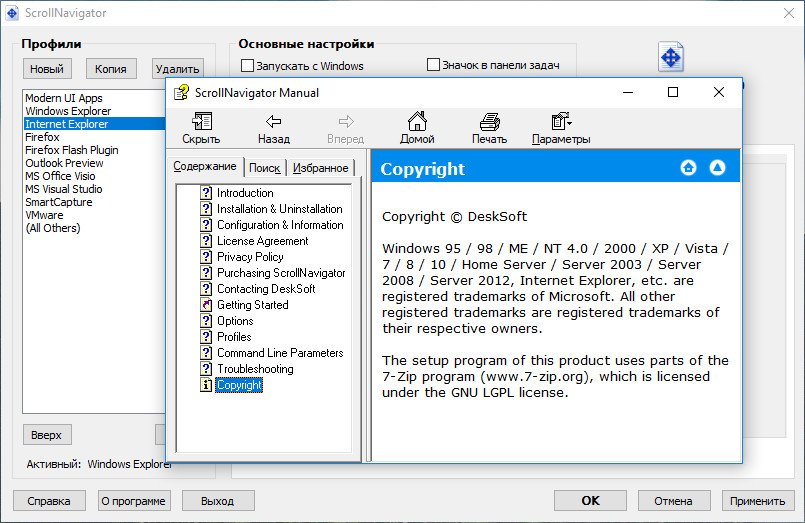The height and width of the screenshot is (523, 805).
Task: Click the info icon beside Copyright topic
Action: (206, 385)
